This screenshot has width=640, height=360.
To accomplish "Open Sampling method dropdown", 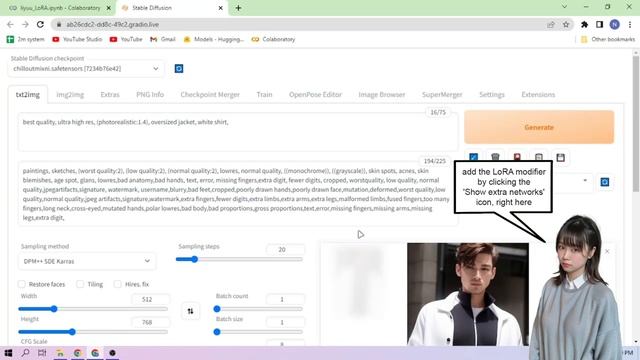I will 87,261.
